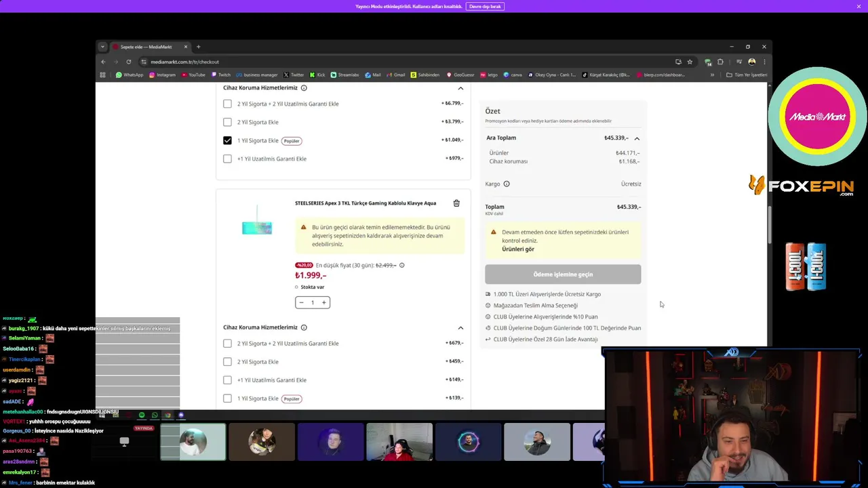Bookmark this page with the star icon
Viewport: 868px width, 488px height.
(x=690, y=62)
